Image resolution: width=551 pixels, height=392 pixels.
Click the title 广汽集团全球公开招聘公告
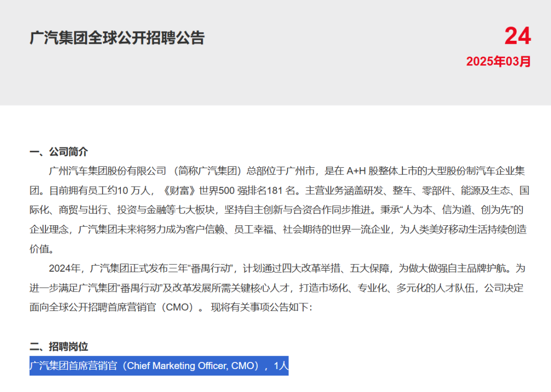pos(117,38)
